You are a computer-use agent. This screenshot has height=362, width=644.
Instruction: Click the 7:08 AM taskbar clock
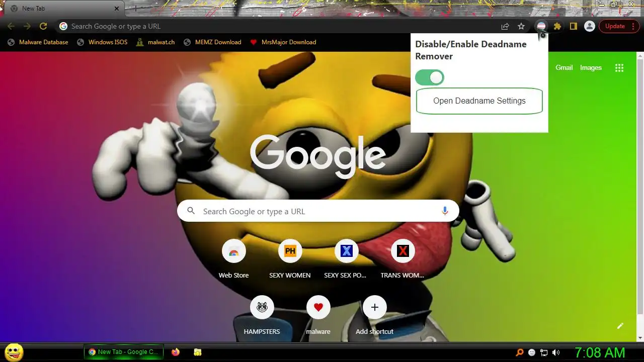(x=600, y=352)
